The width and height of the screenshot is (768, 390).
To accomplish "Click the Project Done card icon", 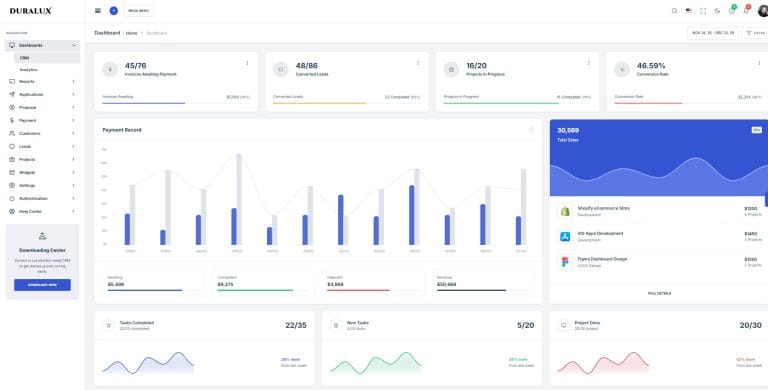I will (x=564, y=325).
